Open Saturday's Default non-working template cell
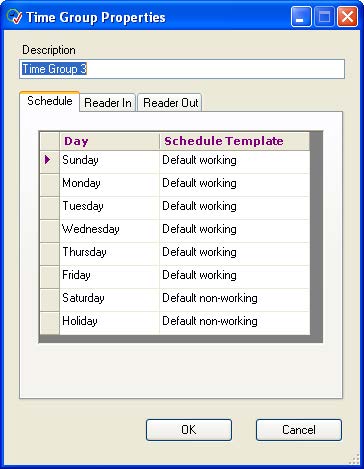Image resolution: width=364 pixels, height=469 pixels. [234, 300]
